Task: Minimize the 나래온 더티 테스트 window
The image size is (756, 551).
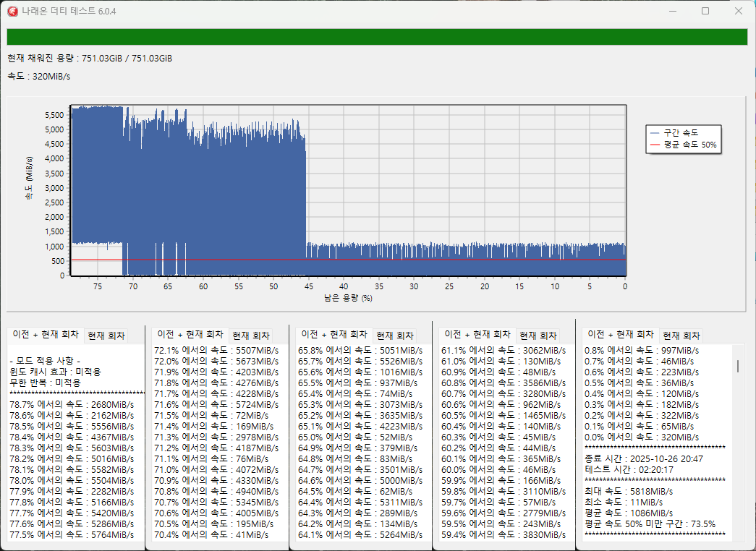Action: coord(672,11)
